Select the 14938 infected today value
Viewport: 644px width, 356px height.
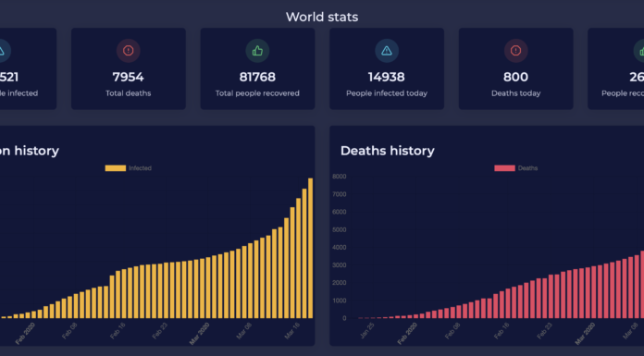[387, 77]
